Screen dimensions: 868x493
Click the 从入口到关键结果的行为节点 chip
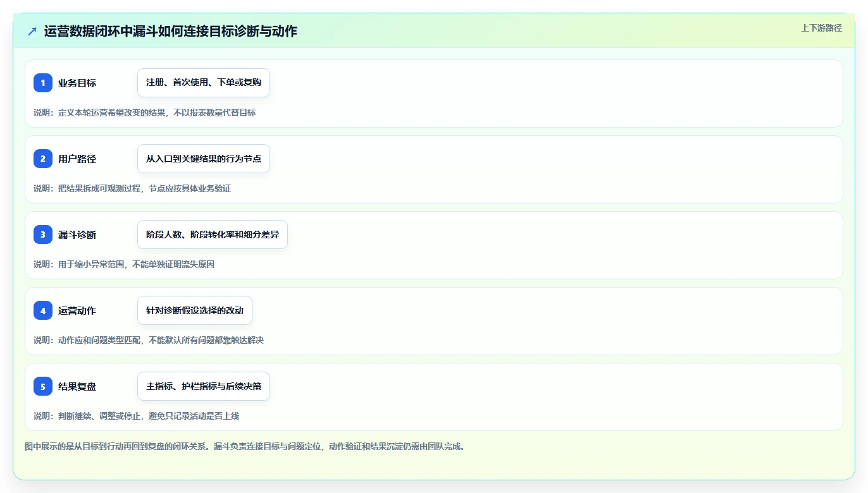(x=204, y=159)
